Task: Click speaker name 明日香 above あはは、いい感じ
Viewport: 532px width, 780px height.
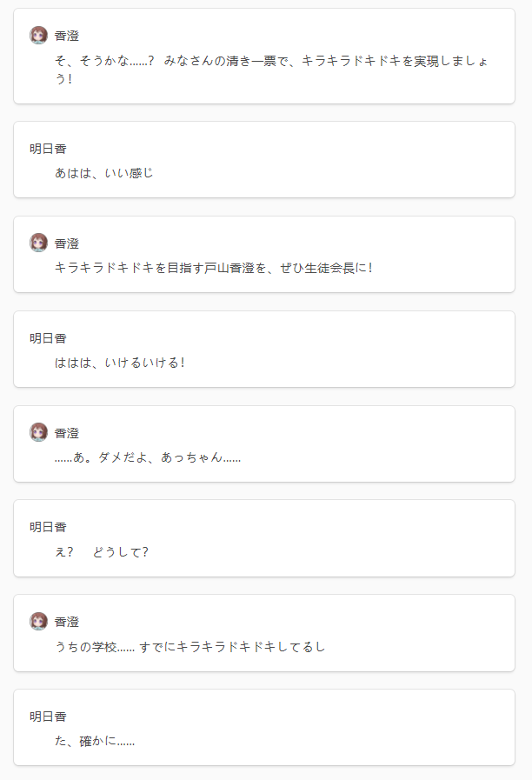Action: coord(48,149)
